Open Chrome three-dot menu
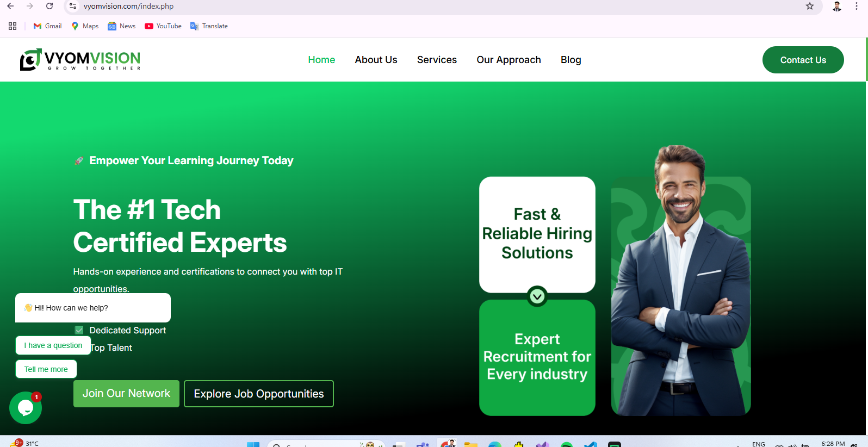This screenshot has width=868, height=447. [x=857, y=6]
